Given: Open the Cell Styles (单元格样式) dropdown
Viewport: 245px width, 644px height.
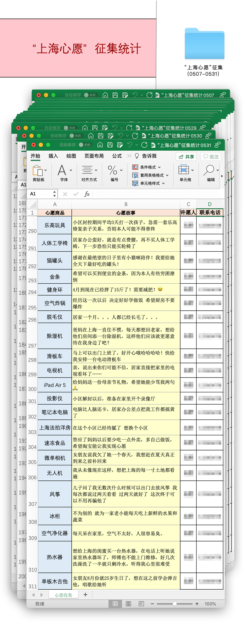Looking at the screenshot, I should click(x=163, y=183).
